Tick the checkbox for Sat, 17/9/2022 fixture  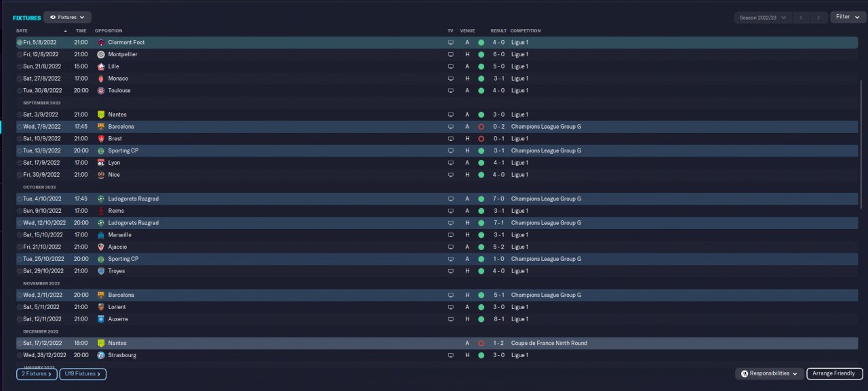click(x=20, y=163)
